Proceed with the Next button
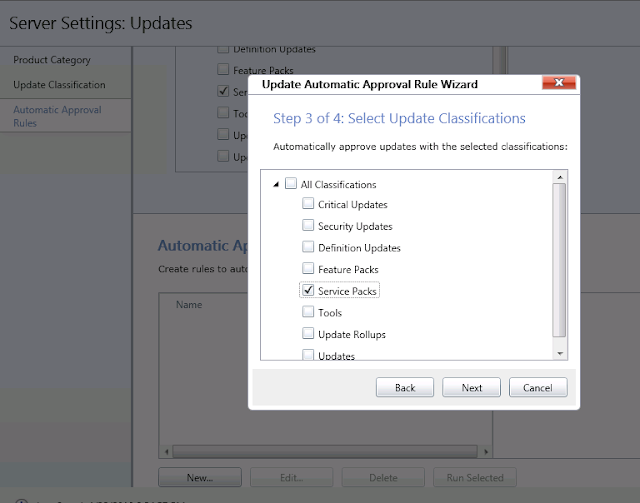 click(472, 387)
